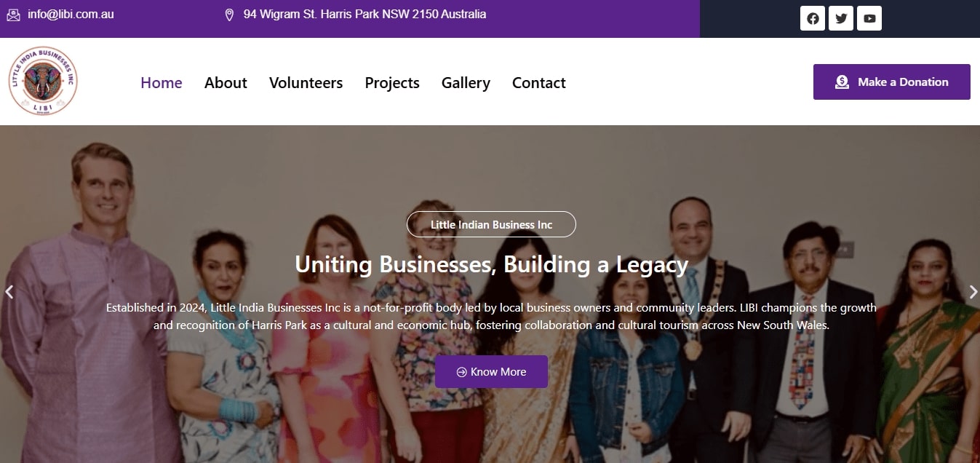Click the arrow icon inside Know More
The height and width of the screenshot is (463, 980).
click(x=461, y=372)
